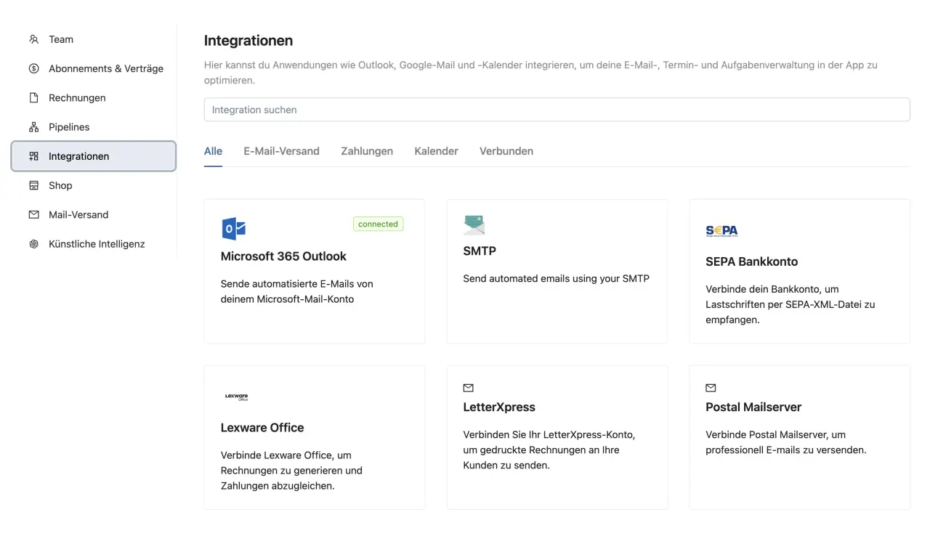Image resolution: width=930 pixels, height=560 pixels.
Task: Click the SMTP envelope icon
Action: click(474, 225)
